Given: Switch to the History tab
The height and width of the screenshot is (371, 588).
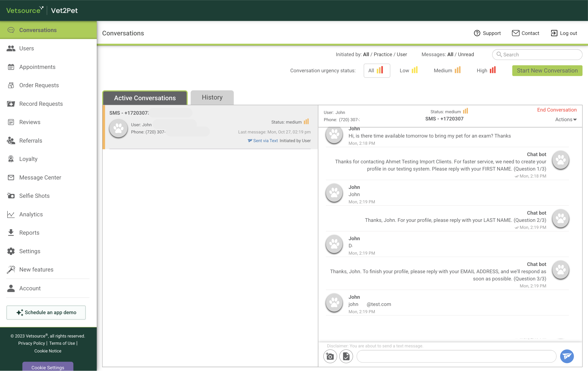Looking at the screenshot, I should coord(212,98).
